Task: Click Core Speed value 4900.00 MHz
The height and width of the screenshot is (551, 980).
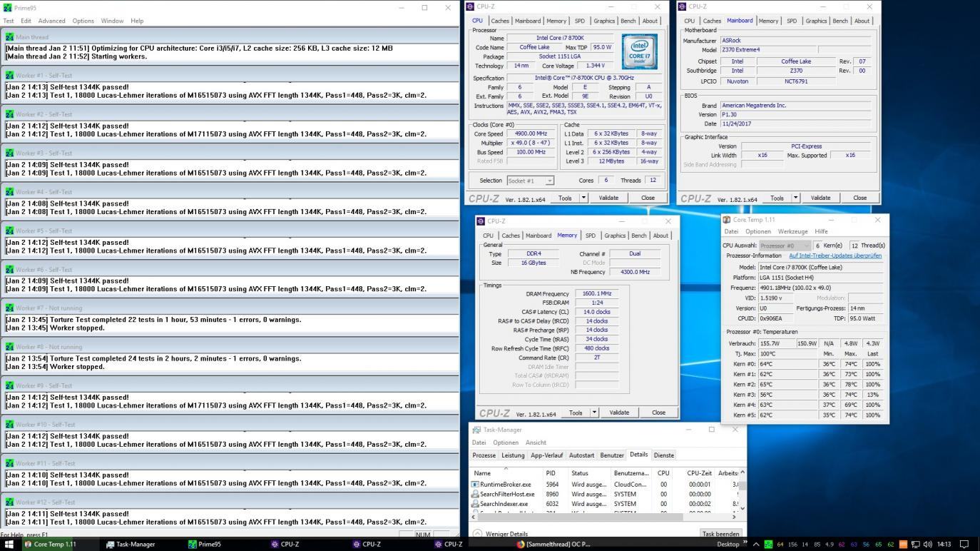Action: [x=531, y=133]
